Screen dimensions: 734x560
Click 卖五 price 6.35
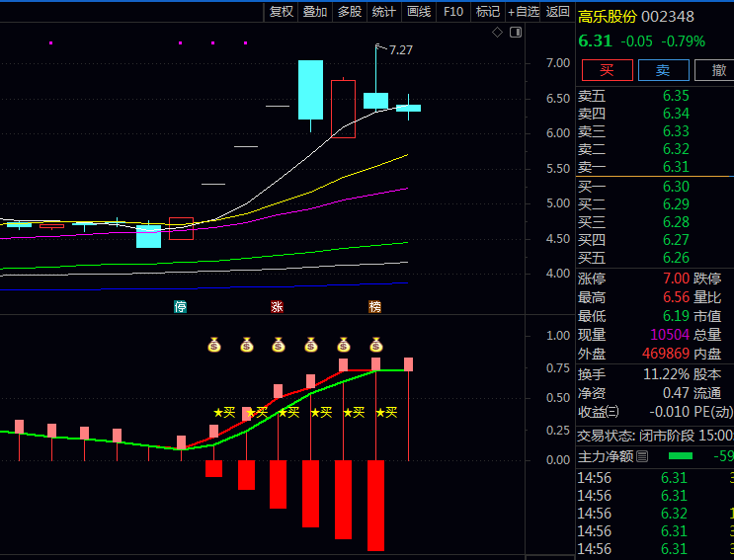676,96
